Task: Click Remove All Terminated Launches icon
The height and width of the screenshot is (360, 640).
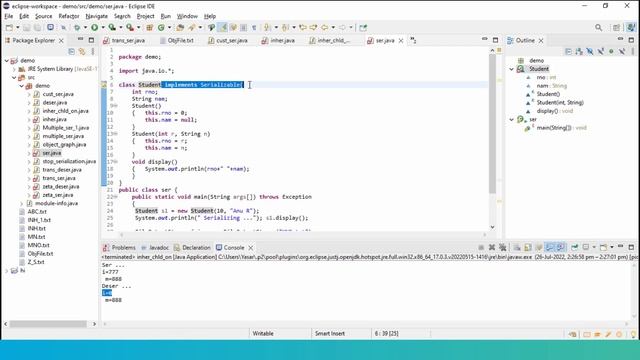Action: coord(502,247)
